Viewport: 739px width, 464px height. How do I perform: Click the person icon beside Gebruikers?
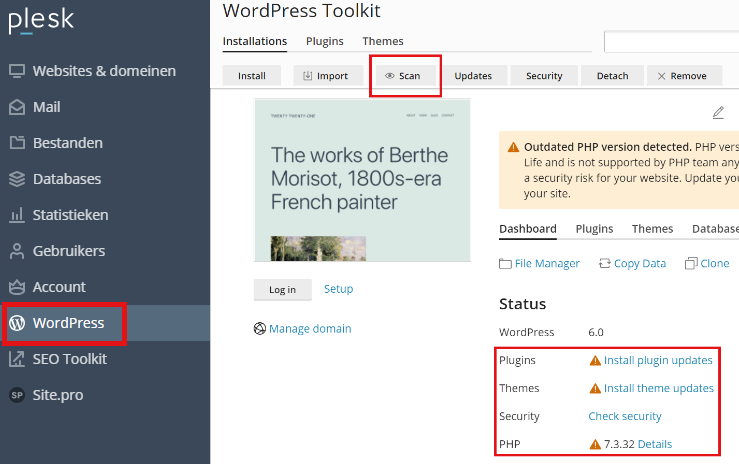17,251
